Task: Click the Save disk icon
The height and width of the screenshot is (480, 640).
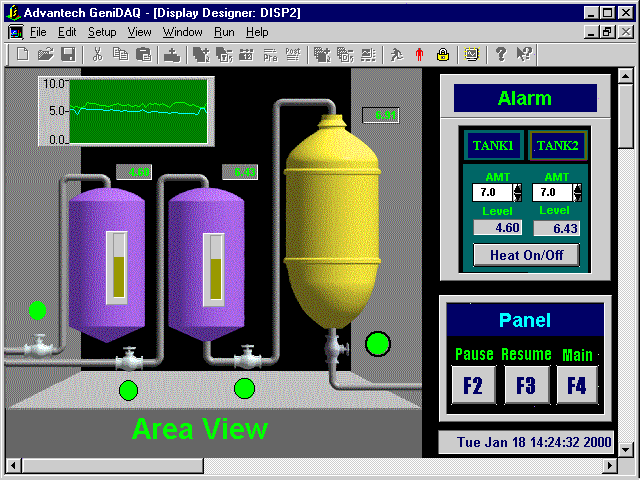Action: (x=67, y=54)
